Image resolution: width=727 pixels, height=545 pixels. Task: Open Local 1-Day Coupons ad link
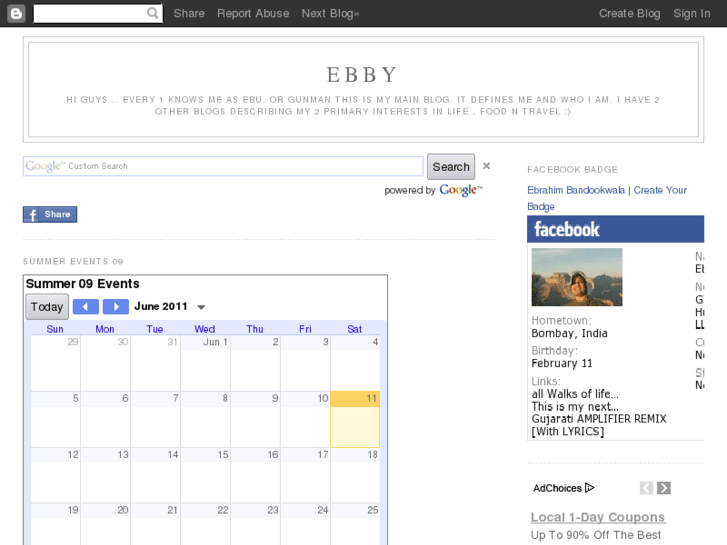click(598, 517)
